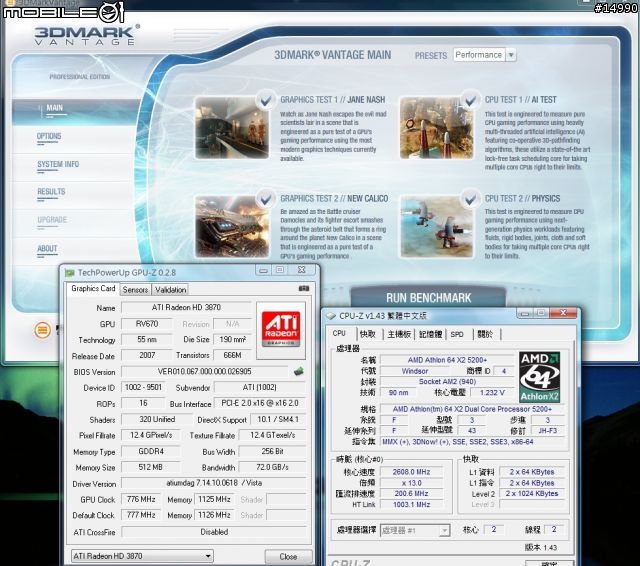The height and width of the screenshot is (566, 640).
Task: Select the 關於 about tab in CPU-Z
Action: (x=485, y=334)
